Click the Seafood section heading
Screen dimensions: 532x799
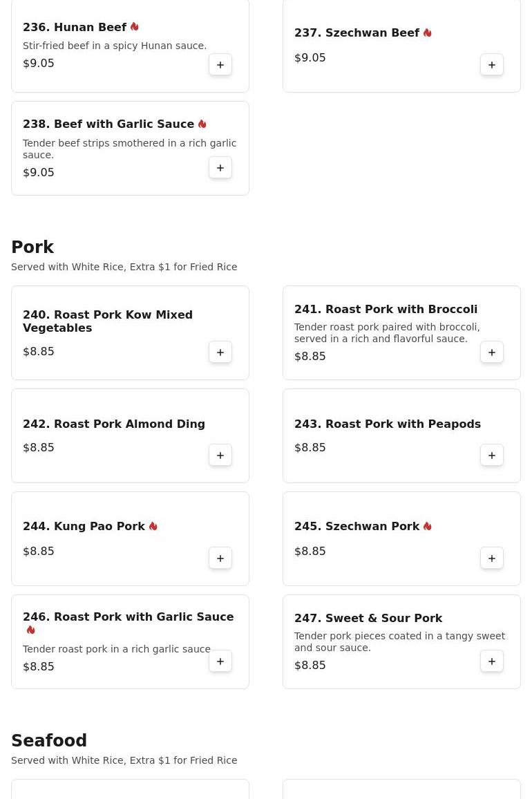tap(49, 741)
